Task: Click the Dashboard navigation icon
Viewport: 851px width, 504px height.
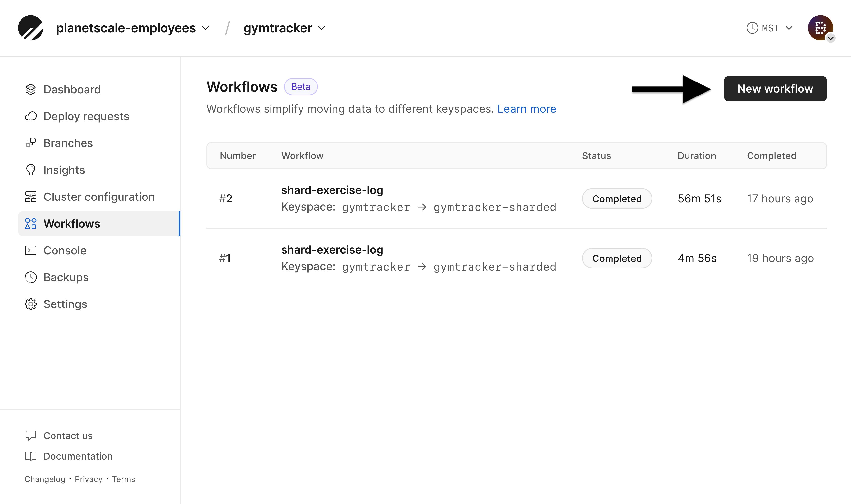Action: point(31,89)
